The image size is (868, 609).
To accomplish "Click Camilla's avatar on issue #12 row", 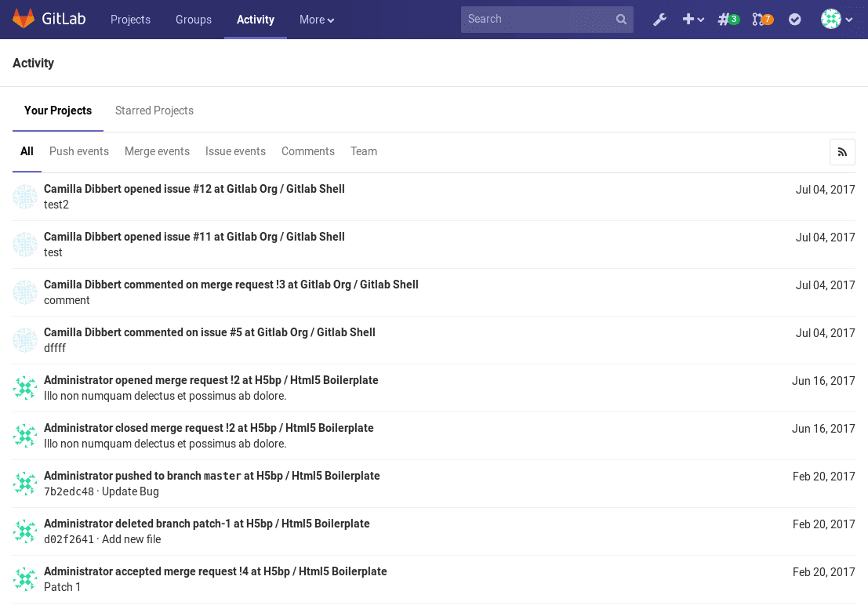I will [25, 197].
